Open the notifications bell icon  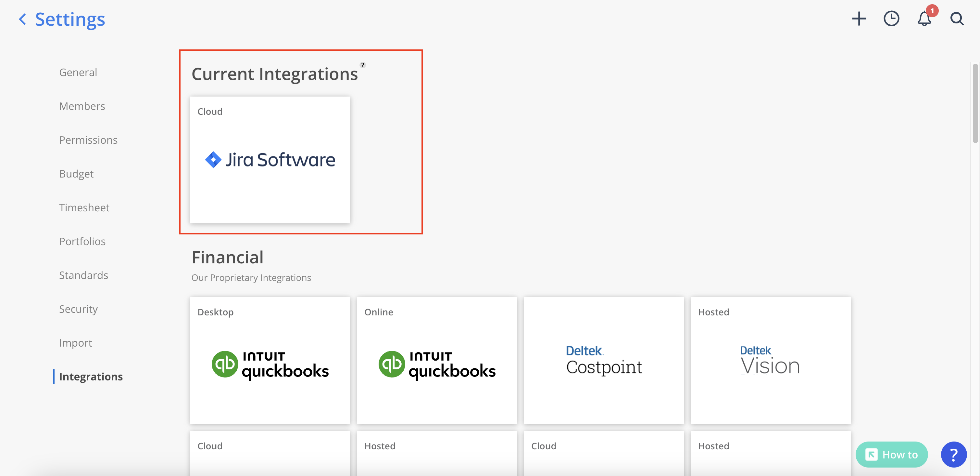(924, 19)
